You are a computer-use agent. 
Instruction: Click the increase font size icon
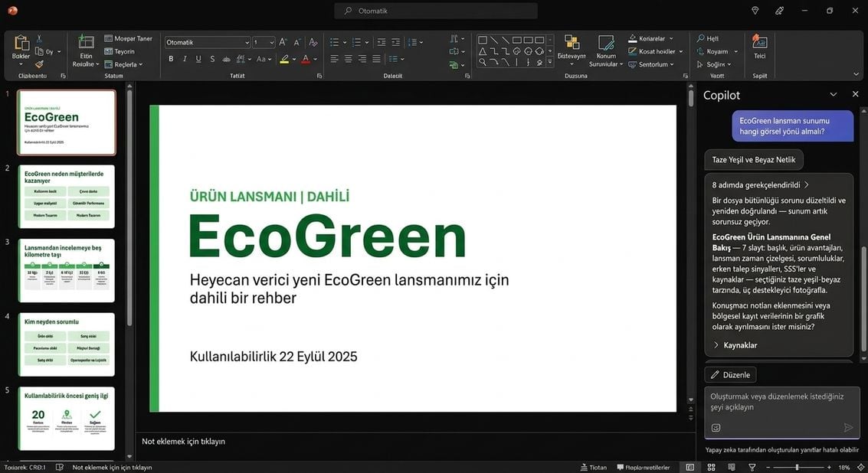pos(283,42)
